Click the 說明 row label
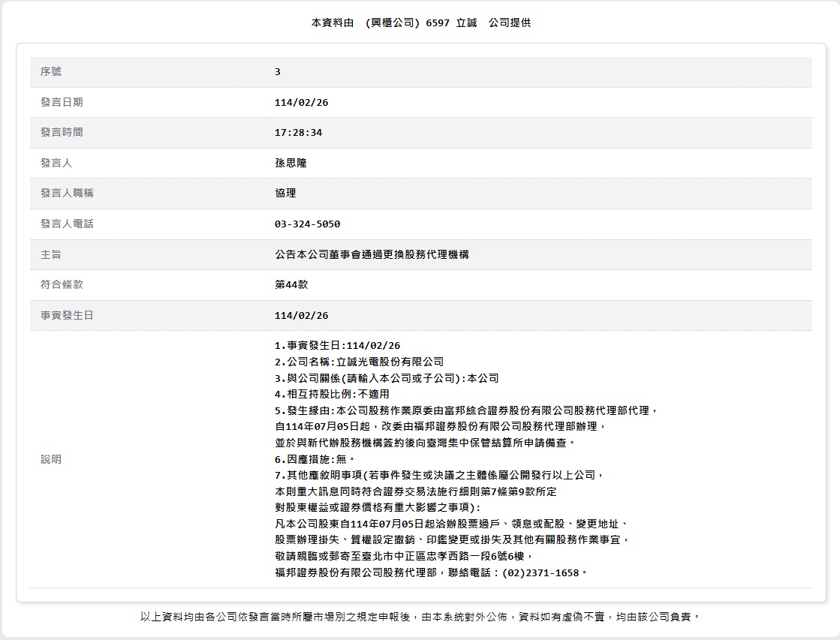 [51, 459]
